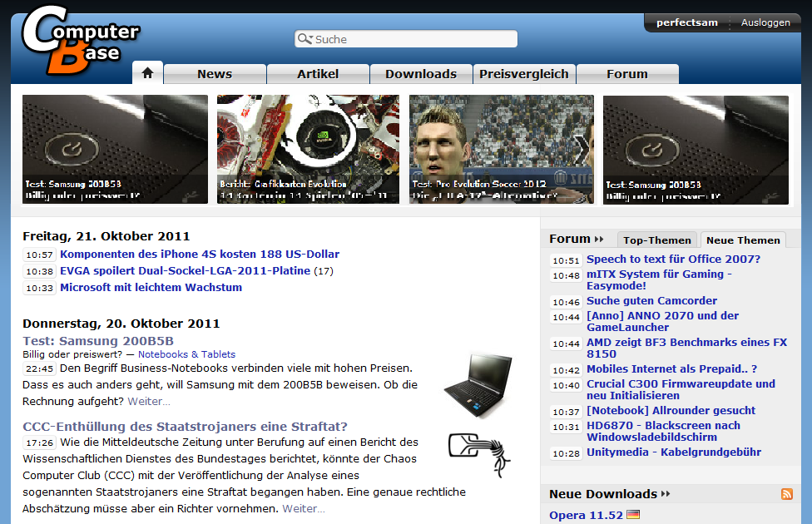
Task: Open CCC-Enthüllung des Staatstrojaners headline
Action: (x=185, y=427)
